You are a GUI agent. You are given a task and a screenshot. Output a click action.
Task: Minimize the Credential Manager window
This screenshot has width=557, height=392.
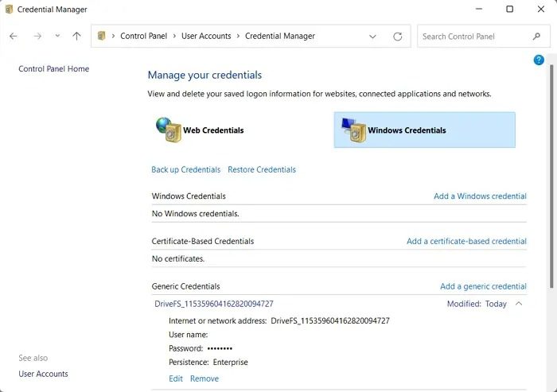point(479,9)
